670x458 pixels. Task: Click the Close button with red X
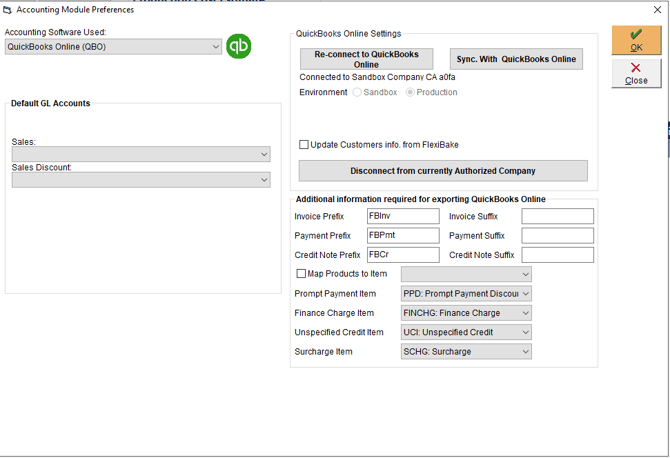pyautogui.click(x=636, y=73)
